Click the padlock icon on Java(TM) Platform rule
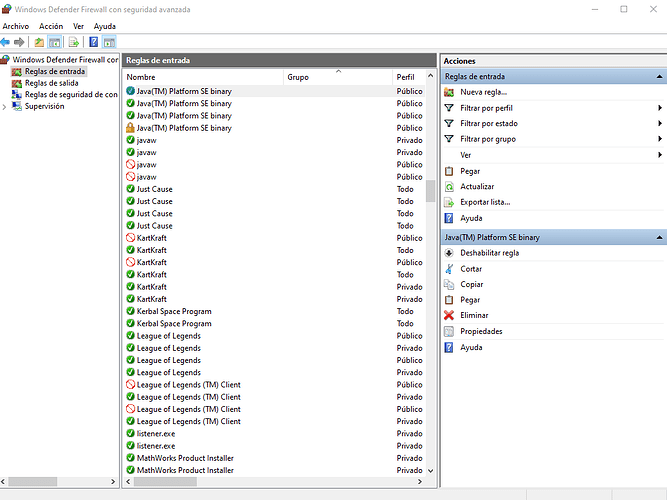The width and height of the screenshot is (667, 500). (x=130, y=128)
